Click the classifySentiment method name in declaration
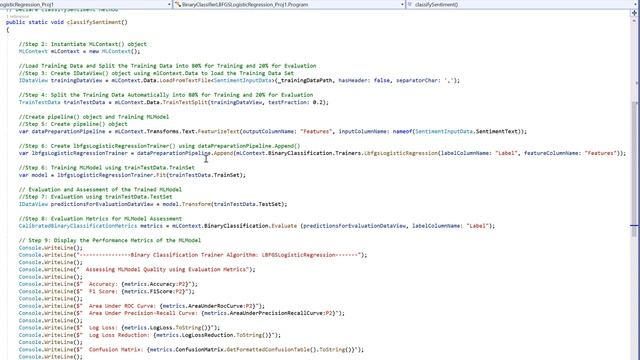 coord(94,22)
